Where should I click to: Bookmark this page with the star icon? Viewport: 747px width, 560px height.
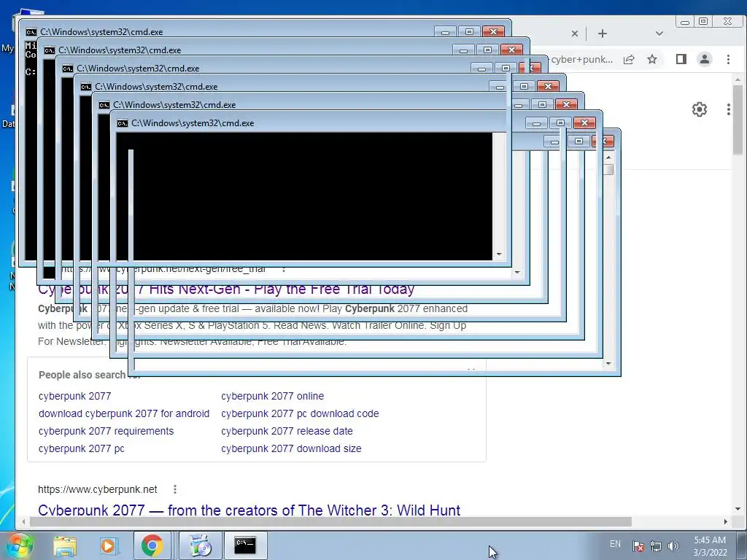coord(652,60)
